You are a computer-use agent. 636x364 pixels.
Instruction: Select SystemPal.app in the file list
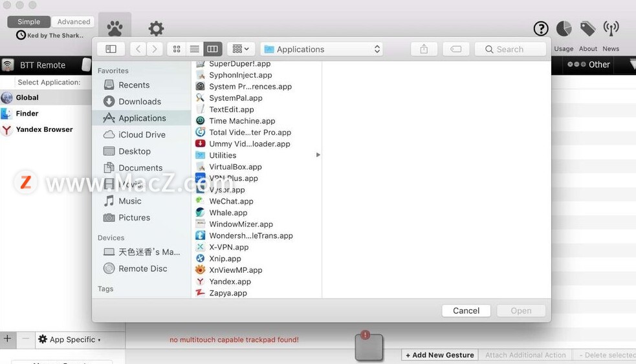[256, 98]
